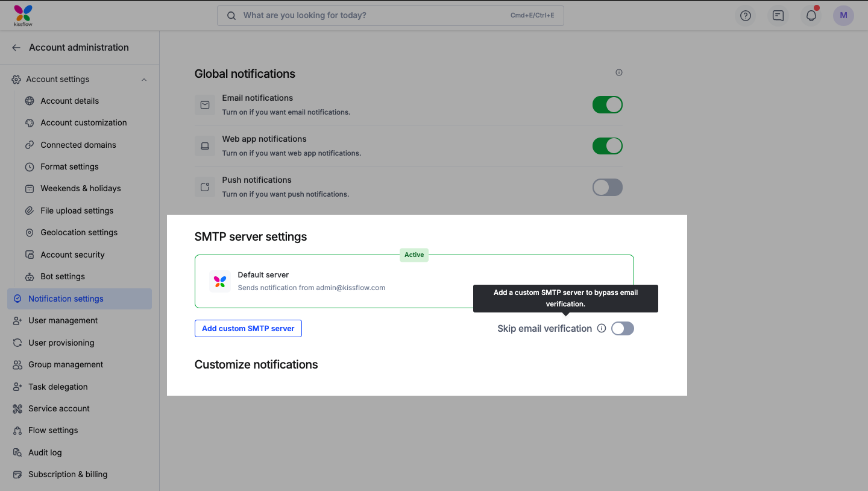Click the Email notifications envelope icon
Image resolution: width=868 pixels, height=491 pixels.
pos(205,105)
